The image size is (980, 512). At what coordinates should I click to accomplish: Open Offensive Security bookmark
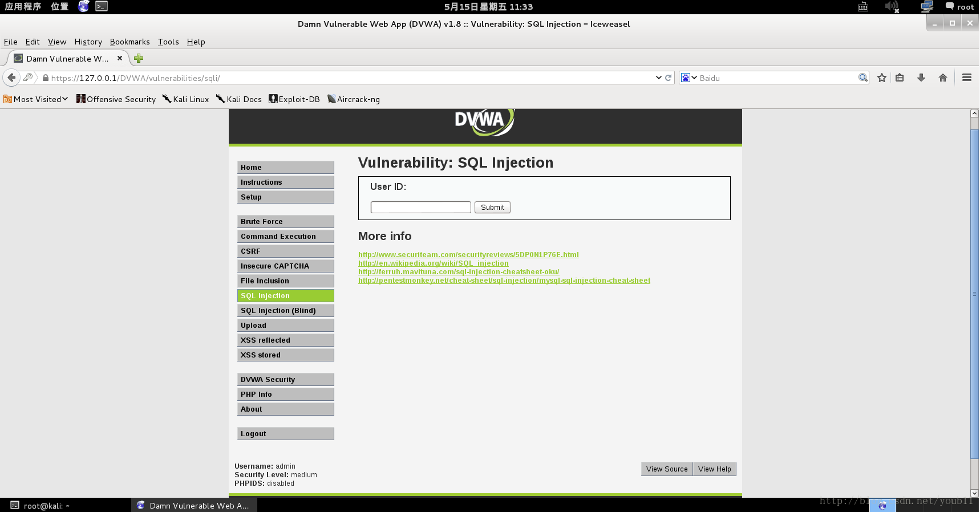click(116, 99)
